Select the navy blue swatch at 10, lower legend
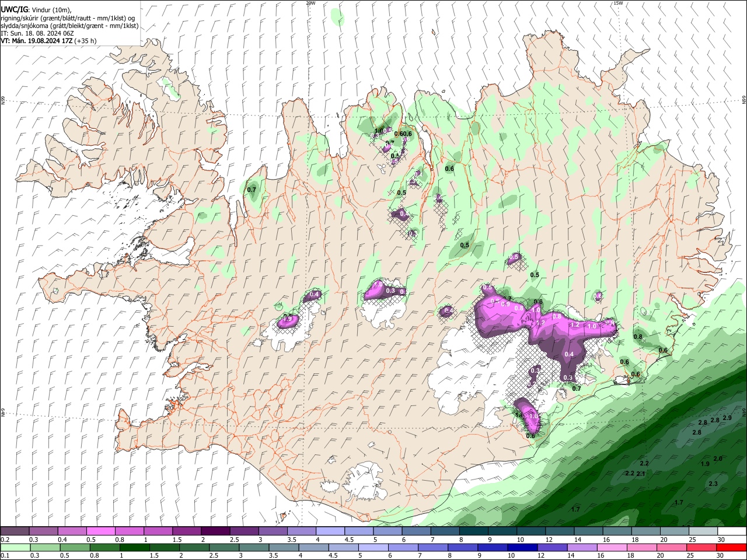 click(523, 548)
